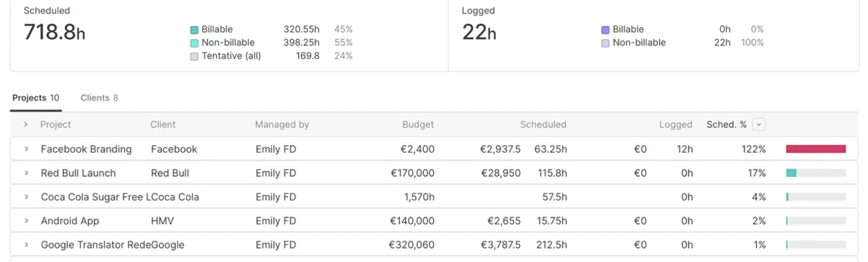Click the red Facebook Branding progress bar
The image size is (868, 262).
coord(816,149)
